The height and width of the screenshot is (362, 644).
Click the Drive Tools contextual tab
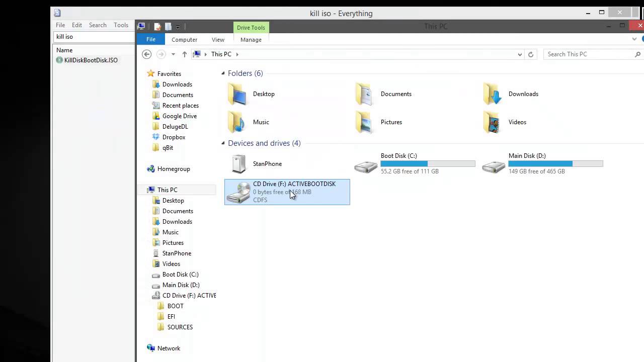click(251, 28)
